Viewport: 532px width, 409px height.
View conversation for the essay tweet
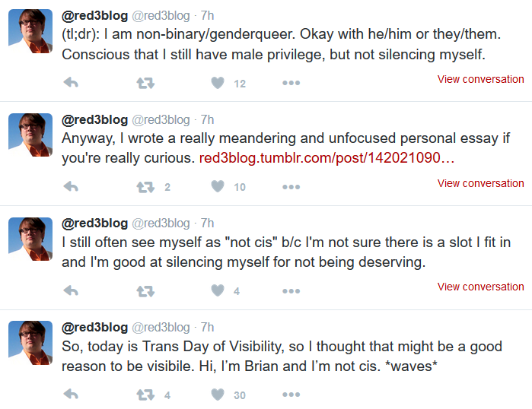pos(480,183)
